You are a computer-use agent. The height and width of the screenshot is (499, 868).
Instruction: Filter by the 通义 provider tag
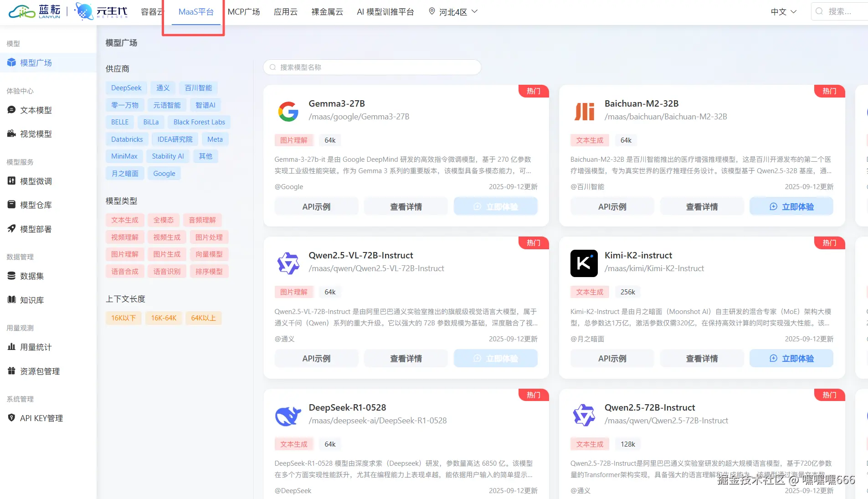(163, 88)
